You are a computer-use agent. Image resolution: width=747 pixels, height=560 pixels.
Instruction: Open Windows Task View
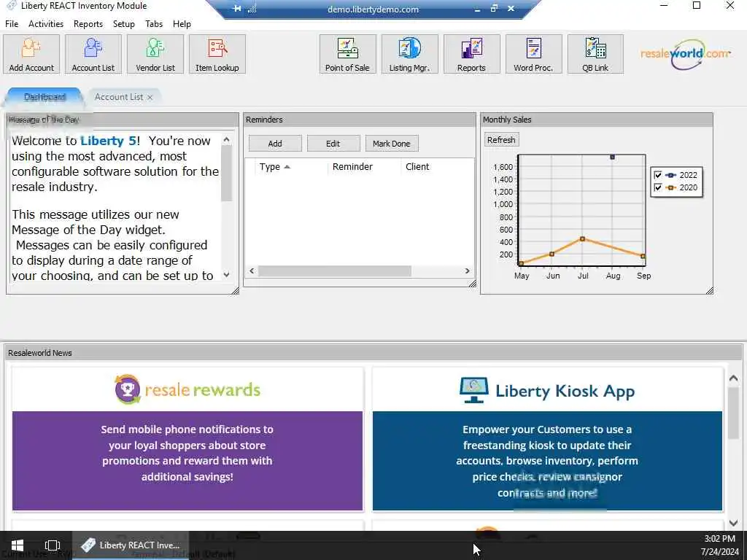coord(53,545)
